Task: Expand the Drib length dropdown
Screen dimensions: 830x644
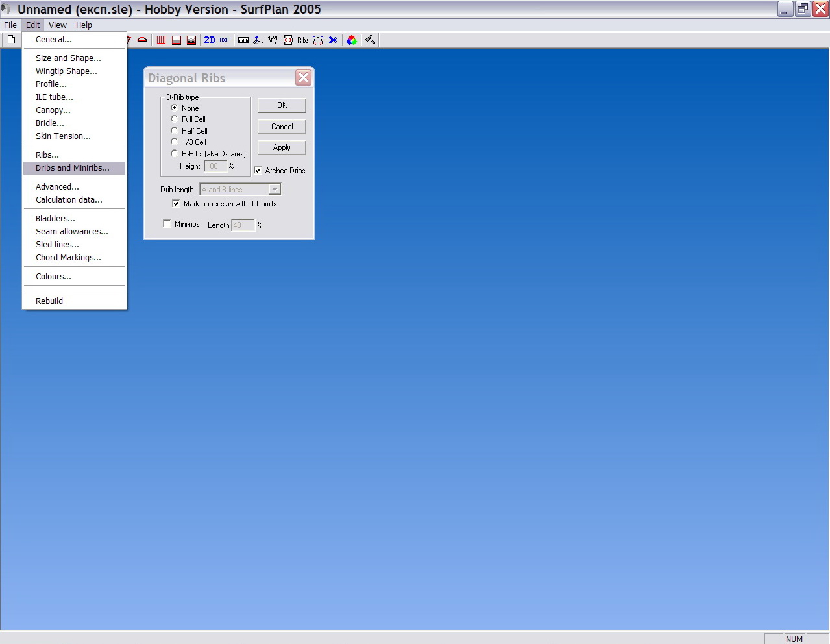Action: pyautogui.click(x=275, y=190)
